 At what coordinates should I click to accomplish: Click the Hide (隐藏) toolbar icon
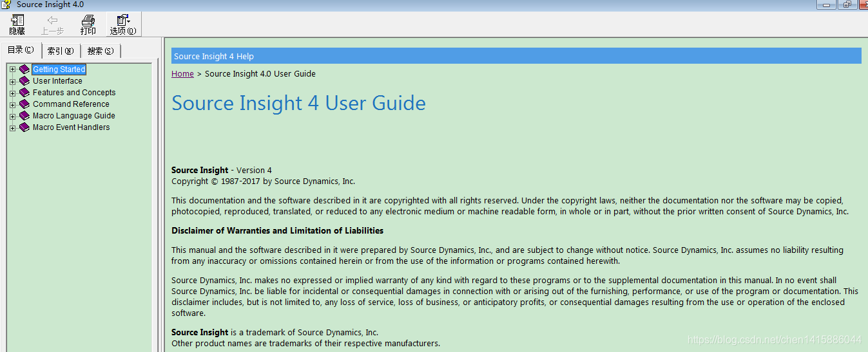17,24
